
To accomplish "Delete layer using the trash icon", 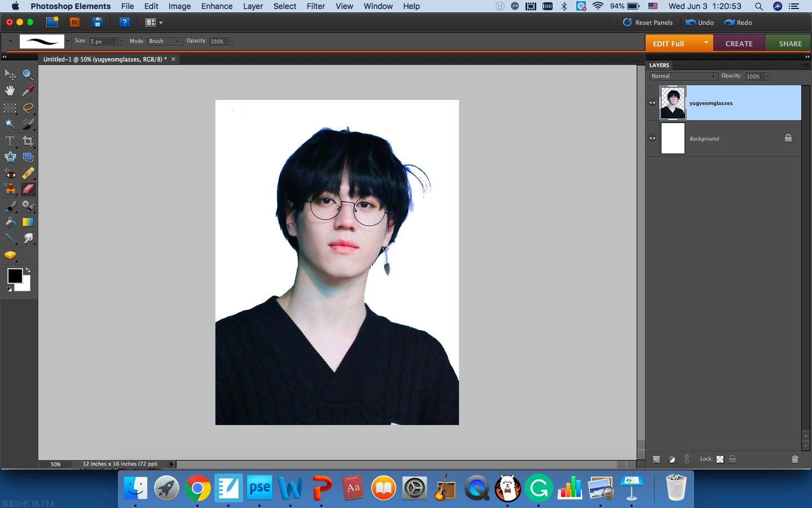I will tap(795, 459).
